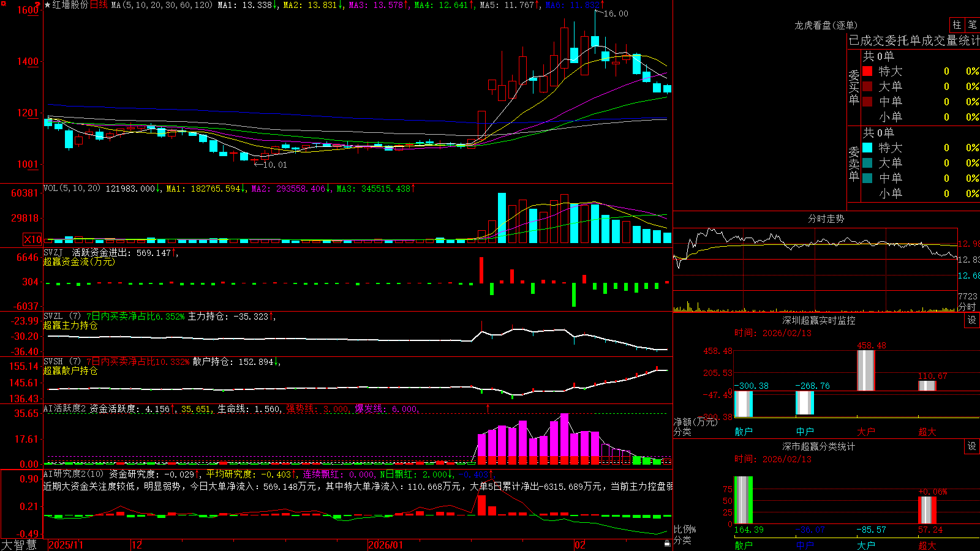The image size is (980, 551).
Task: Click the 生命线: 1.560 label
Action: click(x=249, y=409)
